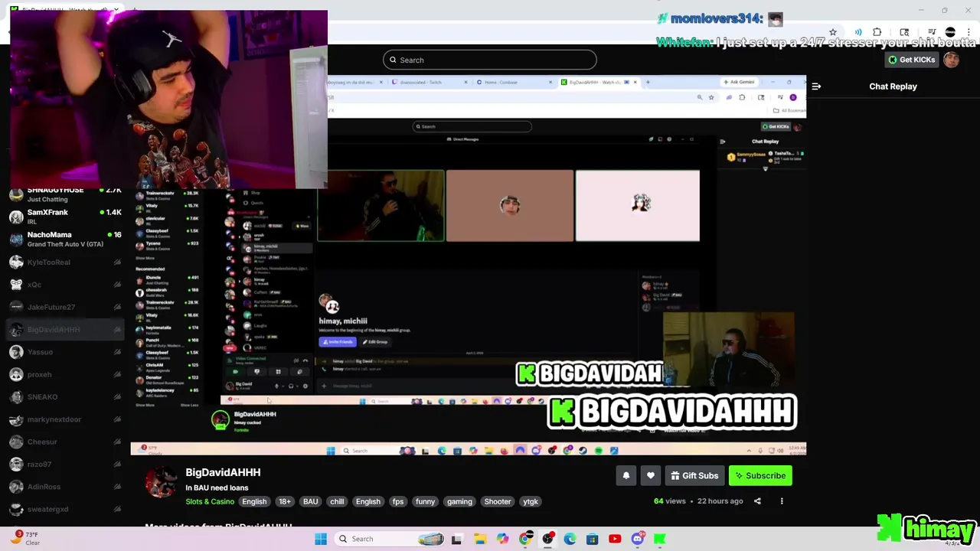Open AdinRoss channel in sidebar
This screenshot has height=551, width=980.
coord(66,487)
